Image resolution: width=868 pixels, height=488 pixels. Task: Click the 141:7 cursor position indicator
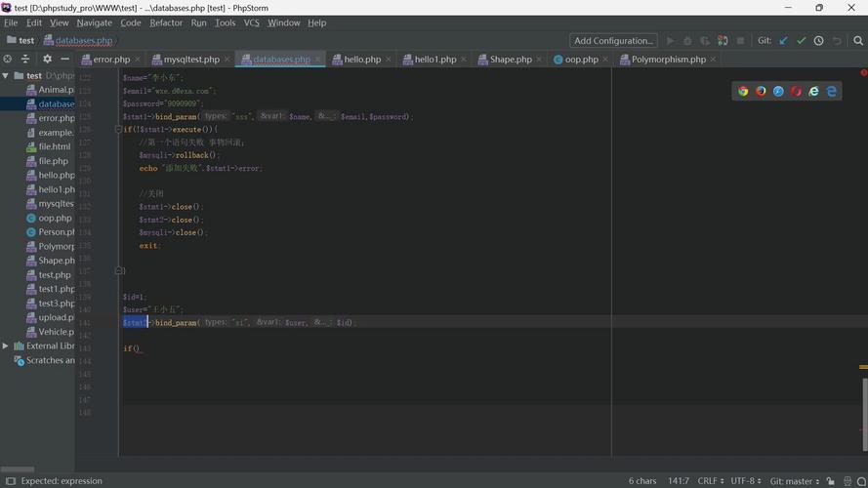click(x=679, y=481)
